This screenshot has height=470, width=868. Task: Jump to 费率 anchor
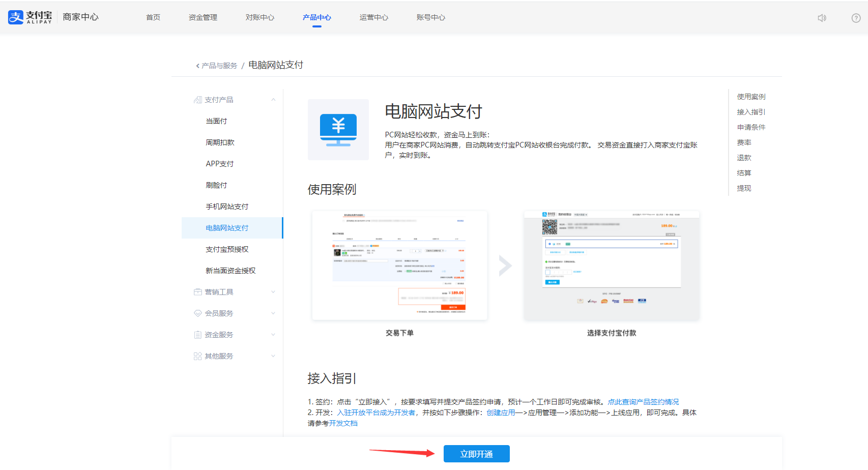point(744,142)
